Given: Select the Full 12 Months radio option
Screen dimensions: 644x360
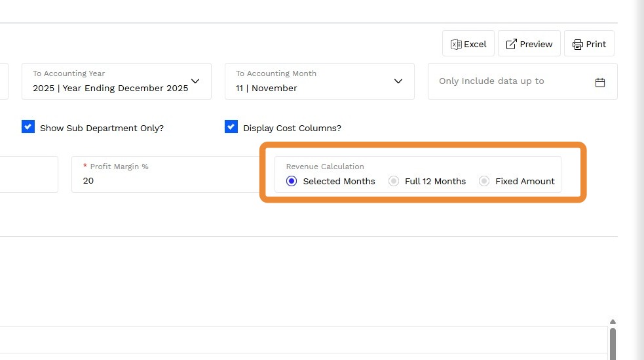Looking at the screenshot, I should click(x=394, y=181).
